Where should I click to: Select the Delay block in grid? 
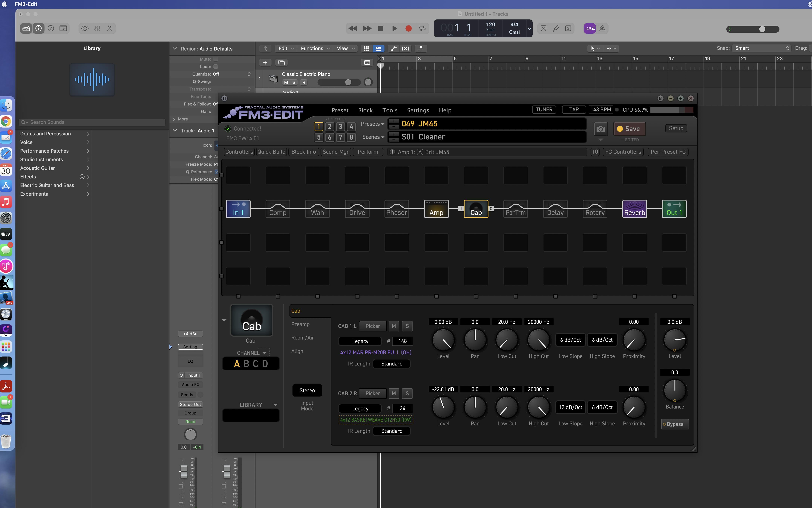[x=555, y=209]
